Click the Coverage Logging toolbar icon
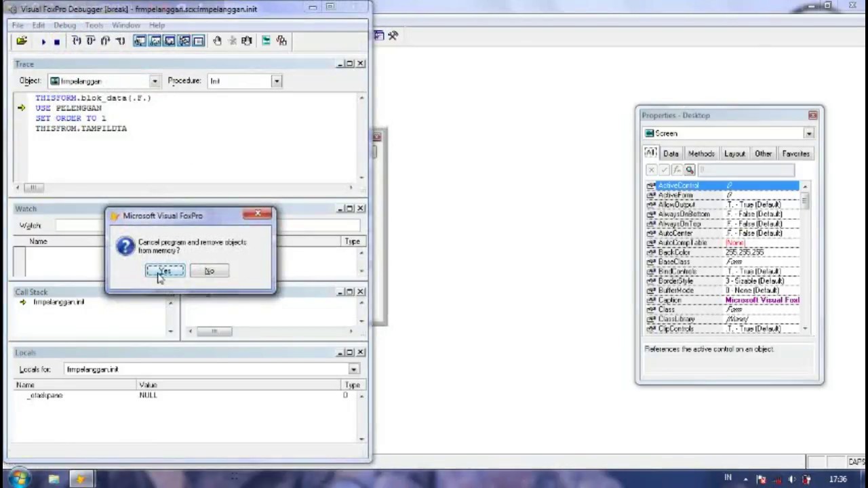868x488 pixels. [266, 41]
